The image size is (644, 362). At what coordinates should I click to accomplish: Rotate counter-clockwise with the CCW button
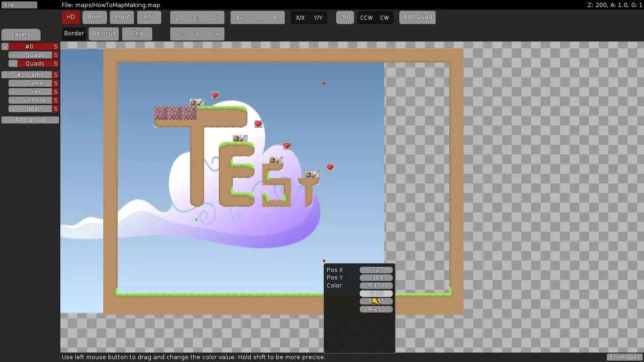[x=366, y=18]
